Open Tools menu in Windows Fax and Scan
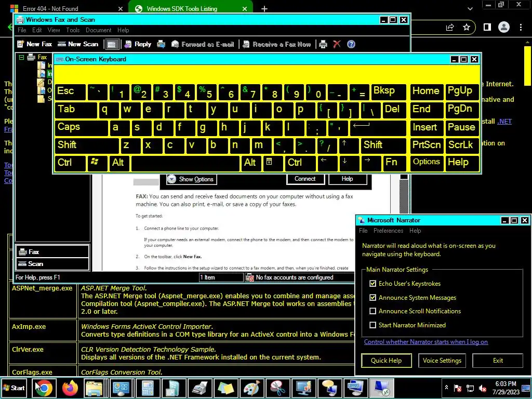This screenshot has height=399, width=532. (x=73, y=30)
